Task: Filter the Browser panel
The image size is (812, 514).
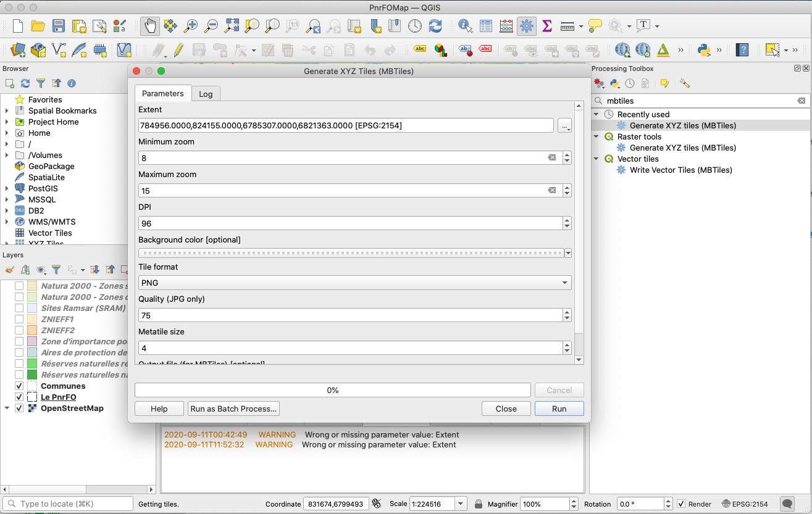Action: (x=41, y=83)
